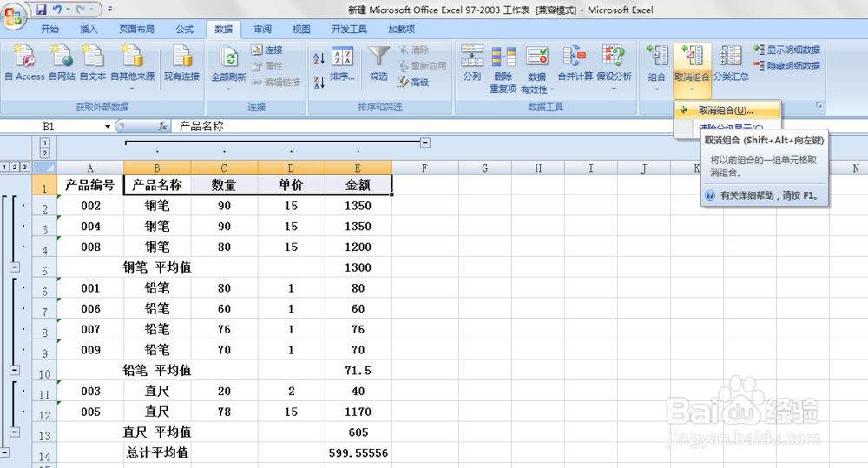Switch to the 审阅 tab

(x=262, y=30)
